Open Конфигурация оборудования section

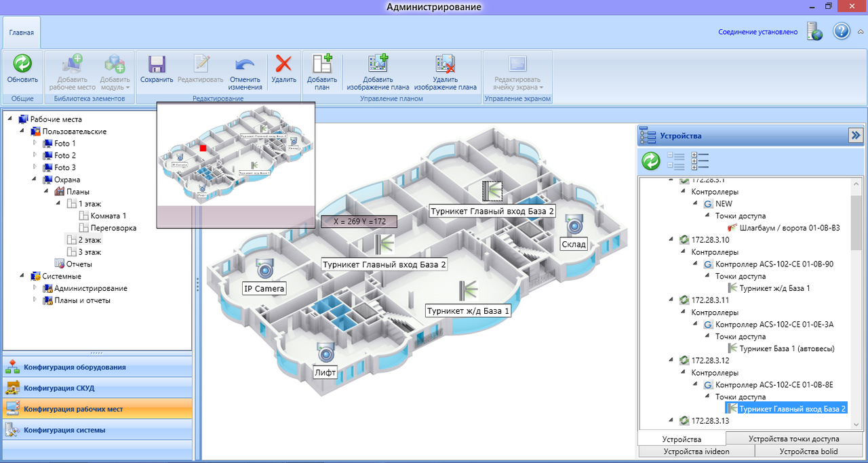click(75, 367)
